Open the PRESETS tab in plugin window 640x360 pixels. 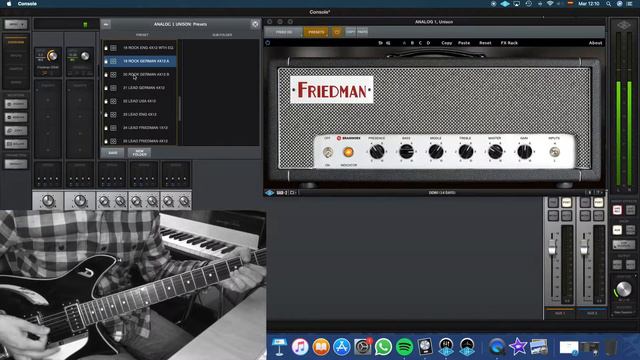[x=316, y=32]
